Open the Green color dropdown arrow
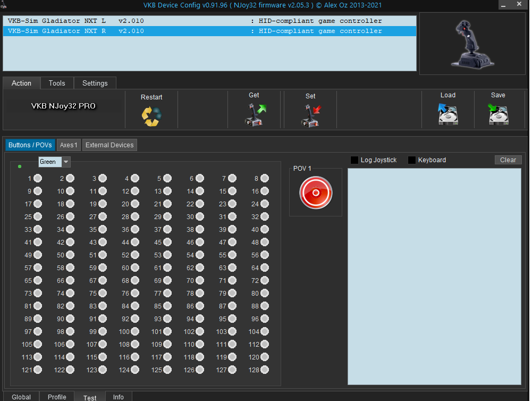The height and width of the screenshot is (401, 532). click(x=66, y=162)
